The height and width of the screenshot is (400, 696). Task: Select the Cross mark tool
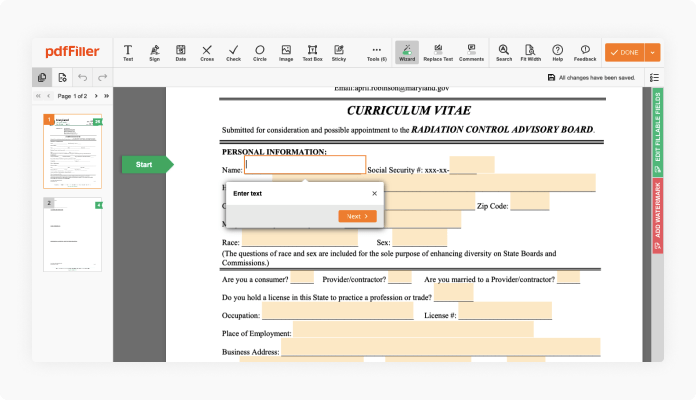(x=207, y=52)
